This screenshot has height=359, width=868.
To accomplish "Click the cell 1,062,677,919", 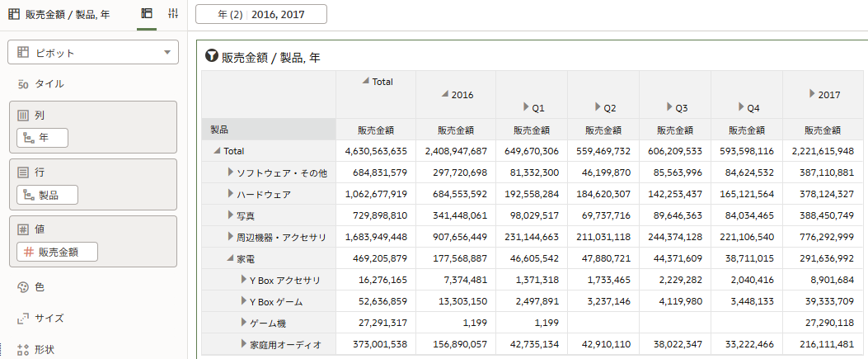I will [376, 194].
